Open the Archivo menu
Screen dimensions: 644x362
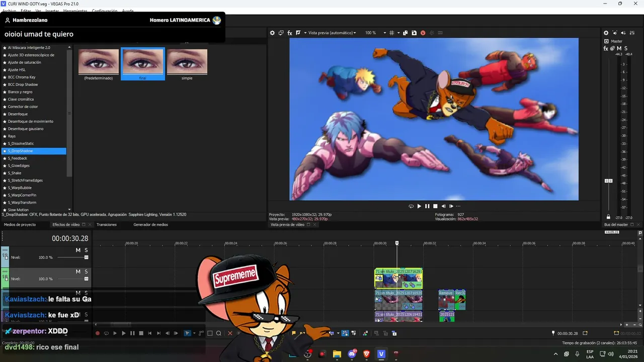(x=8, y=11)
